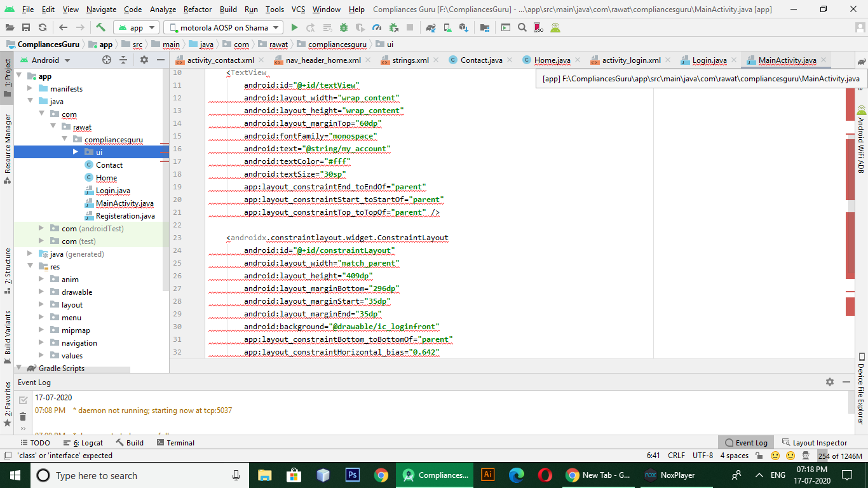Open the Terminal tool window button
The image size is (868, 488).
[x=175, y=443]
